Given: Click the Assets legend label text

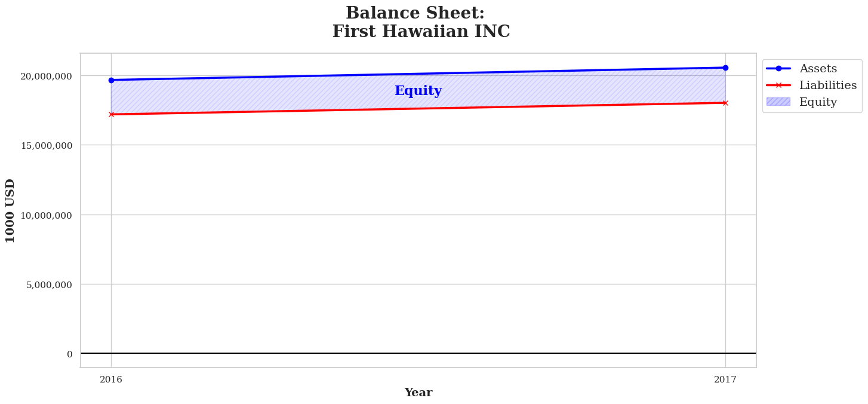Looking at the screenshot, I should tap(818, 69).
